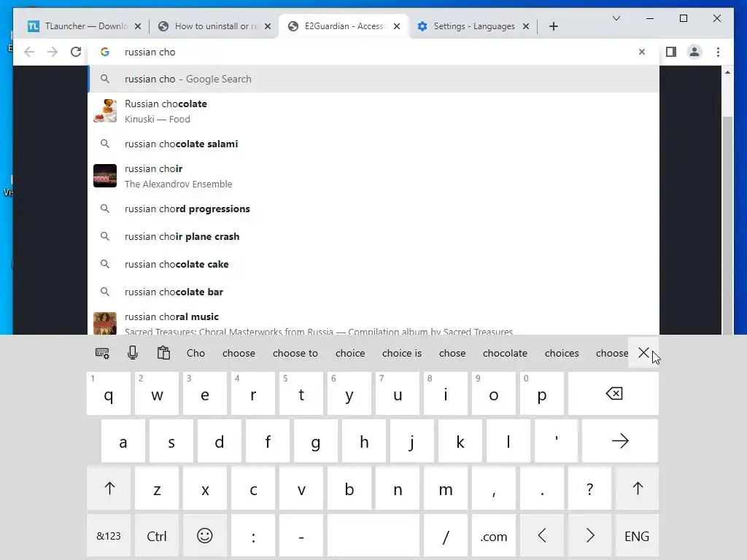
Task: Open the emoji keyboard
Action: (205, 536)
